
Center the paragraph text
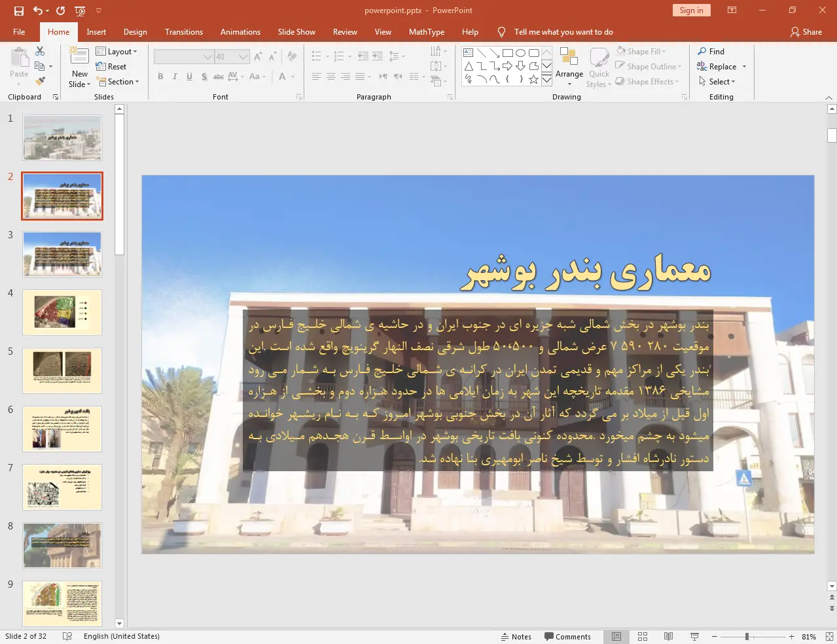pyautogui.click(x=330, y=77)
